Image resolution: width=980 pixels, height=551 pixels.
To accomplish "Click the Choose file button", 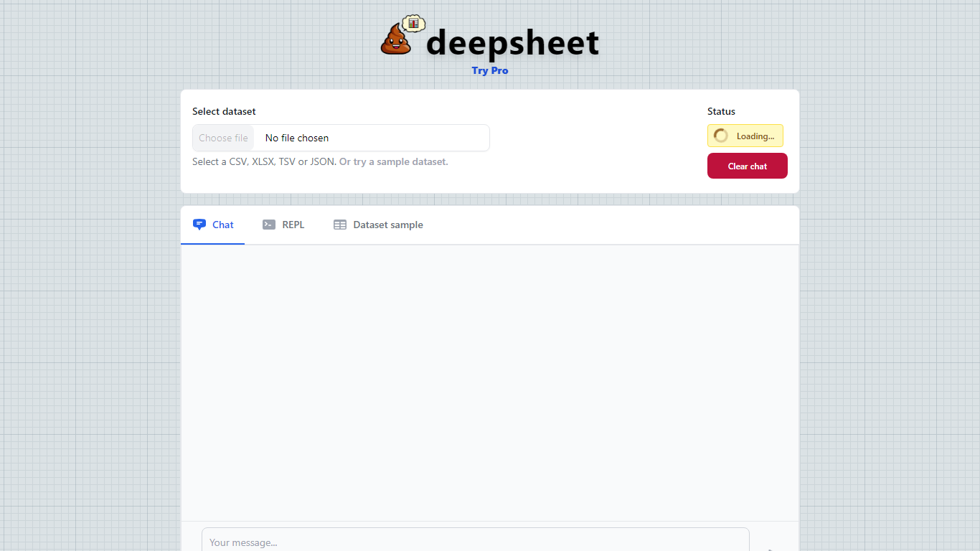I will [x=223, y=138].
